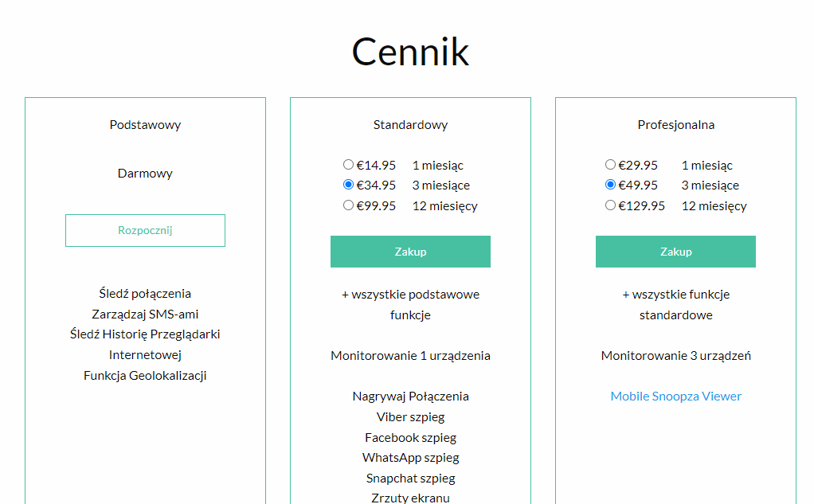The width and height of the screenshot is (814, 504).
Task: Select the €29.95 1 month Professional option
Action: (610, 165)
